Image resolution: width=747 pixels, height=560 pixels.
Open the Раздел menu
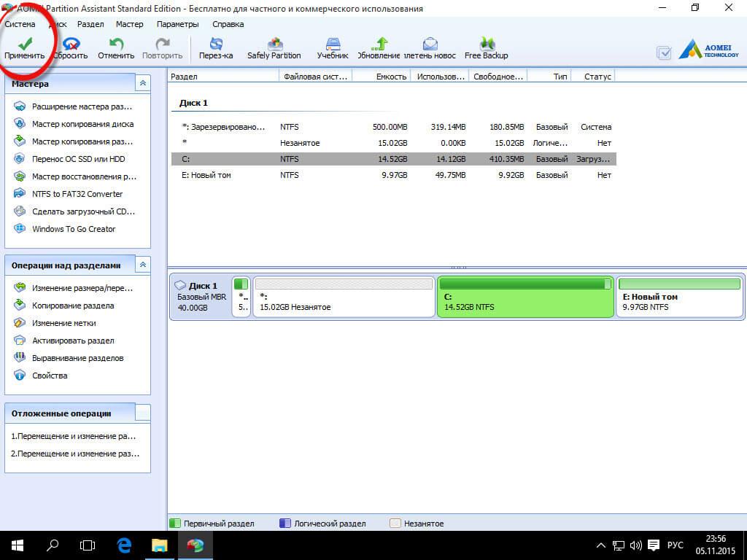click(x=90, y=24)
